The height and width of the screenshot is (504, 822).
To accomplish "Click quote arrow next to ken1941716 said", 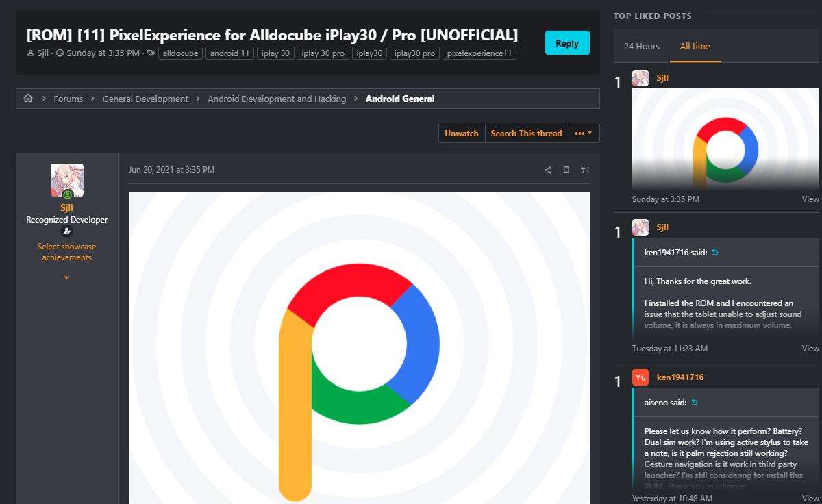I will click(x=715, y=253).
